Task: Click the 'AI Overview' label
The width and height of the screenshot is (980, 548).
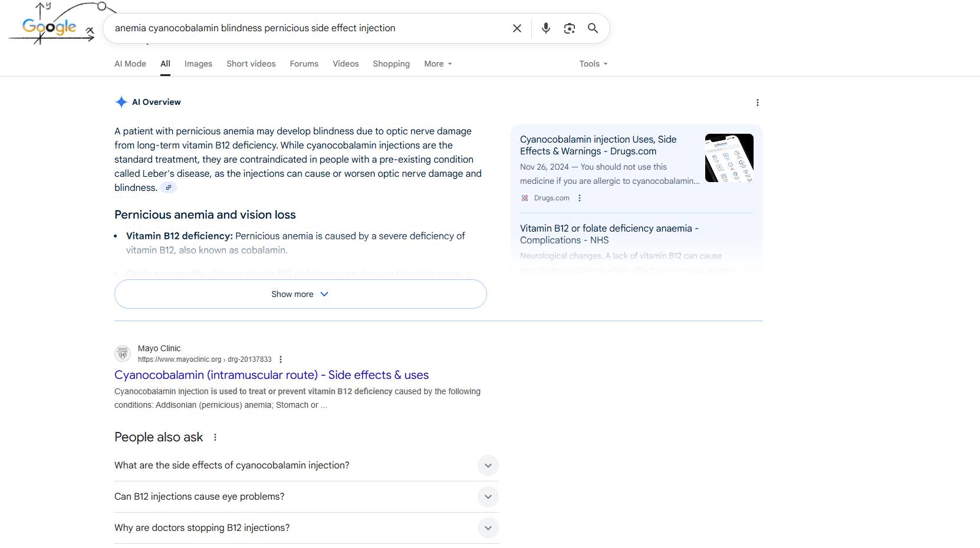Action: point(156,102)
